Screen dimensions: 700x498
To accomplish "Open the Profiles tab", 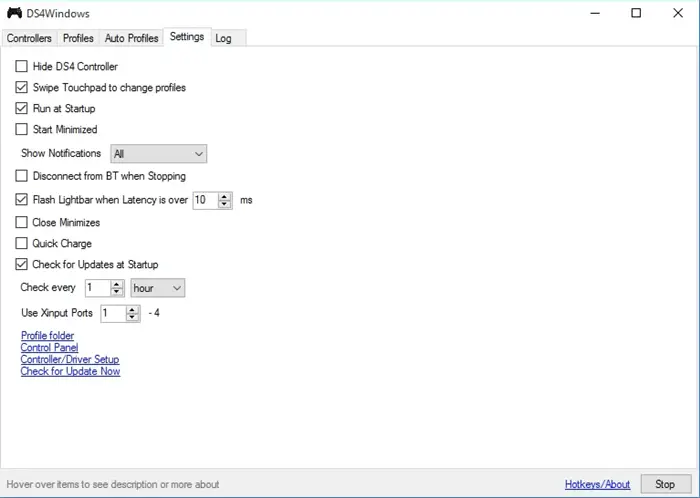I will point(78,38).
